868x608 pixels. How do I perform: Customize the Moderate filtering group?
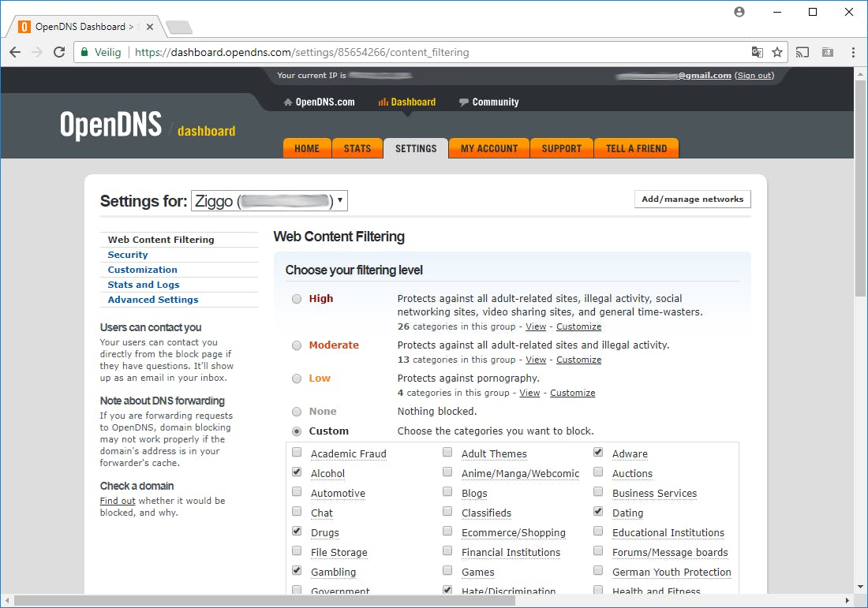pos(578,360)
